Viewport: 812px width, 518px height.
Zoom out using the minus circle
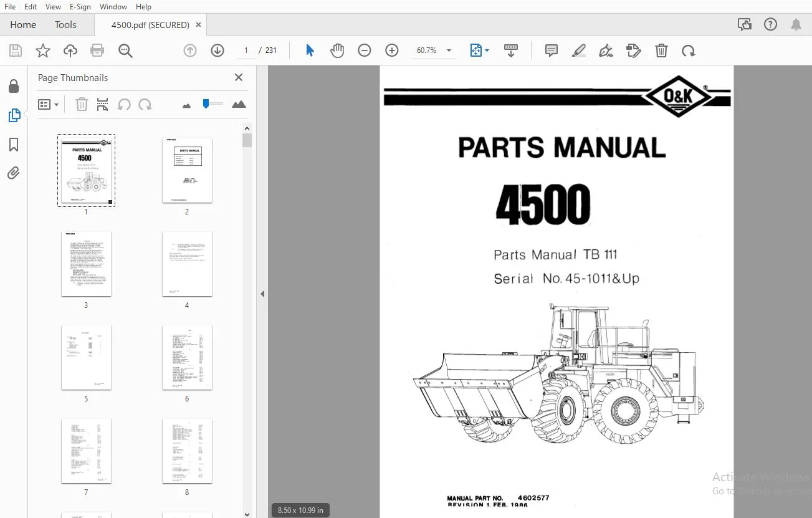tap(365, 50)
